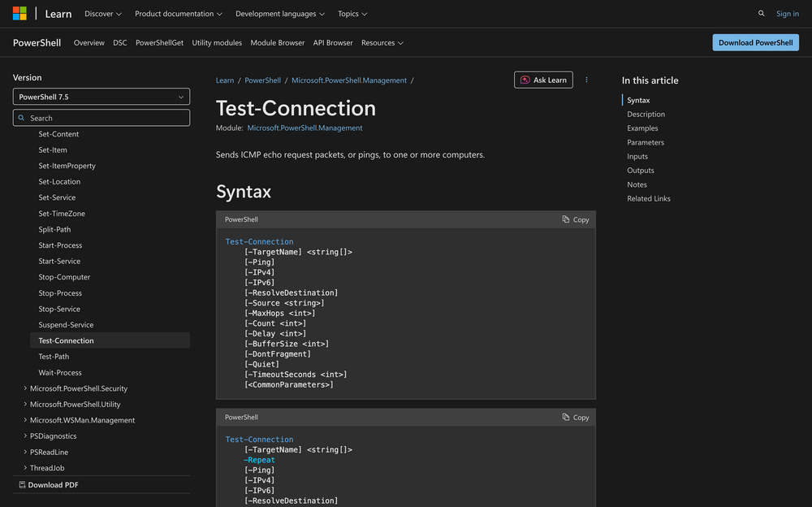Click the sidebar search magnifier icon
Viewport: 812px width, 507px height.
[x=22, y=117]
